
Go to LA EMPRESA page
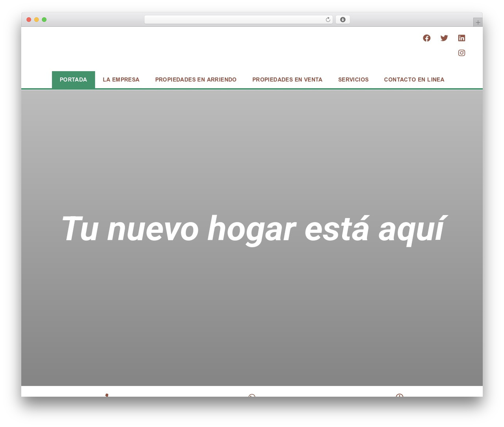[121, 80]
